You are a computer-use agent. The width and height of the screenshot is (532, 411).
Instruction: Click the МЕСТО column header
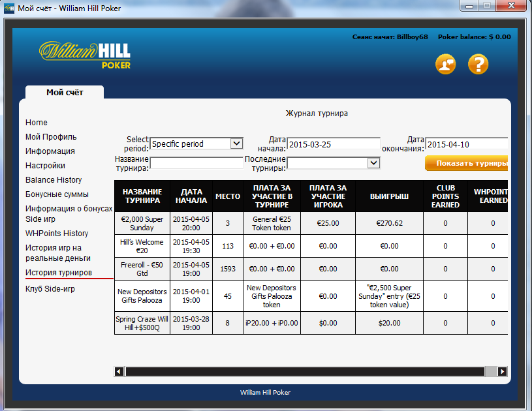click(228, 196)
